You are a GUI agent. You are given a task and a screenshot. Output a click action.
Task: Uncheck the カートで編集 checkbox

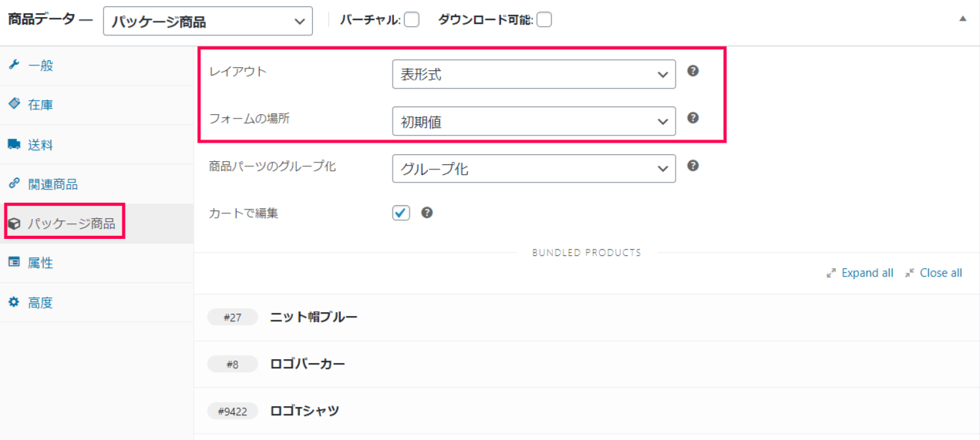click(401, 213)
